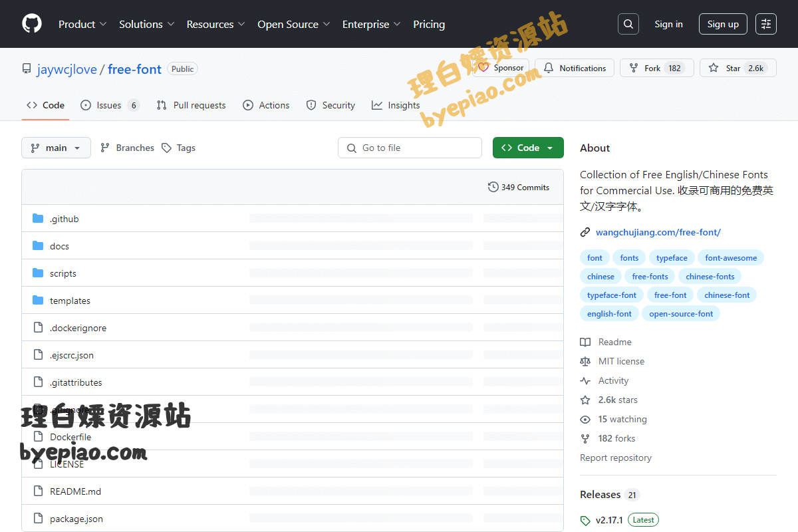Open the Tags link
Viewport: 798px width, 532px height.
click(178, 148)
